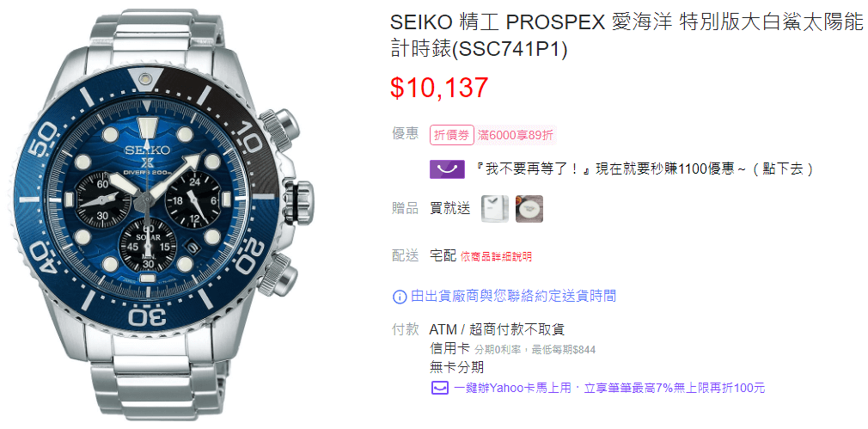Select the second brown gift thumbnail
The height and width of the screenshot is (429, 868).
(x=529, y=209)
